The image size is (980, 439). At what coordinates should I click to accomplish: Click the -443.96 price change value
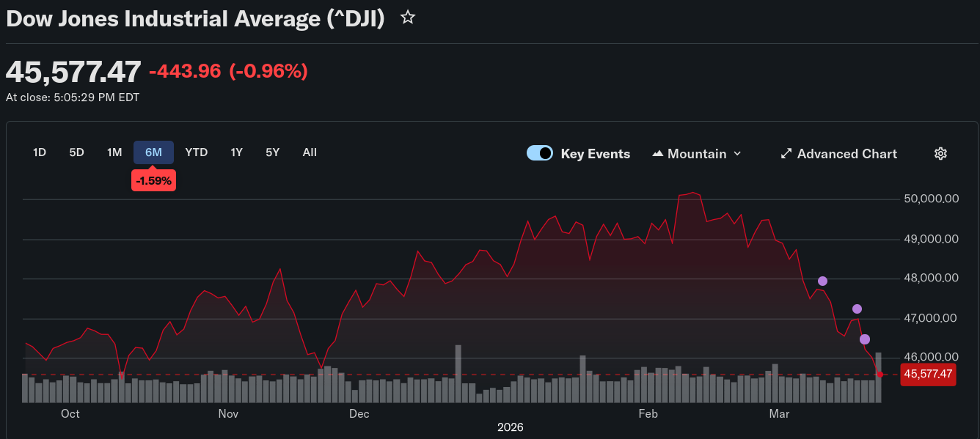(185, 71)
